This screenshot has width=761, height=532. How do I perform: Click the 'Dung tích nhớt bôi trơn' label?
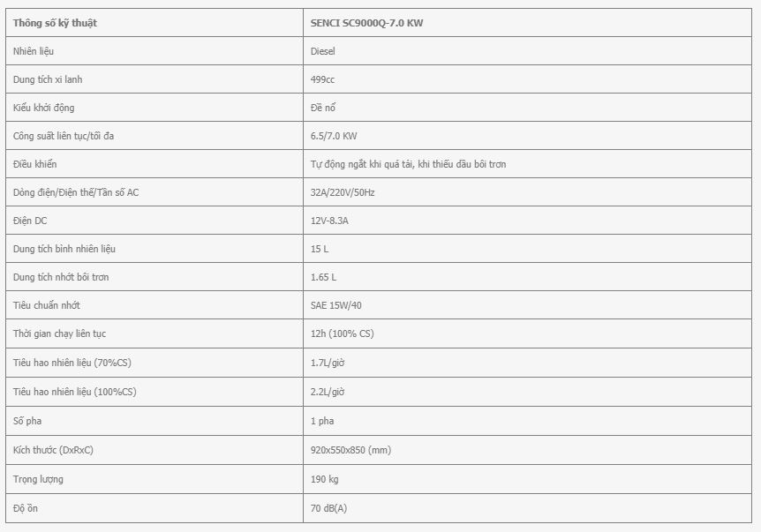pos(61,277)
